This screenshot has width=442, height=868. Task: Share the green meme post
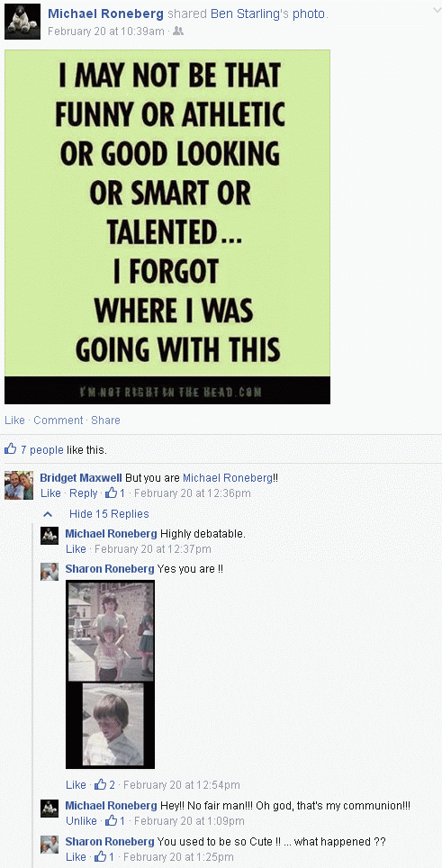(105, 420)
